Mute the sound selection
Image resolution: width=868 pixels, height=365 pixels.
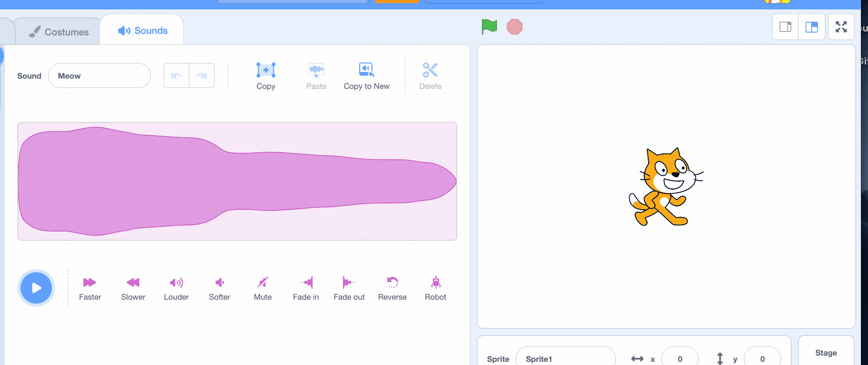[262, 288]
